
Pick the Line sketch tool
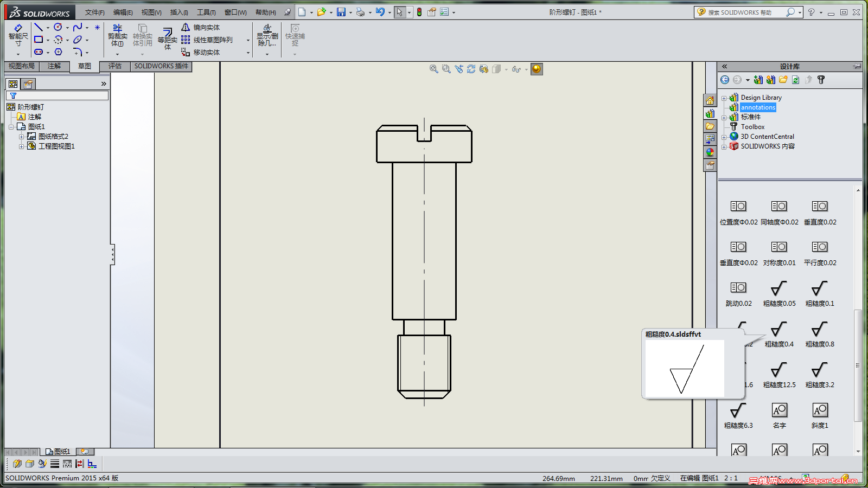(39, 27)
